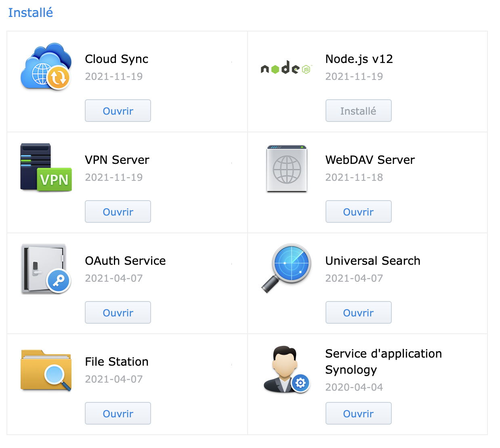Click the Universal Search magnifier icon
This screenshot has height=448, width=500.
[286, 268]
